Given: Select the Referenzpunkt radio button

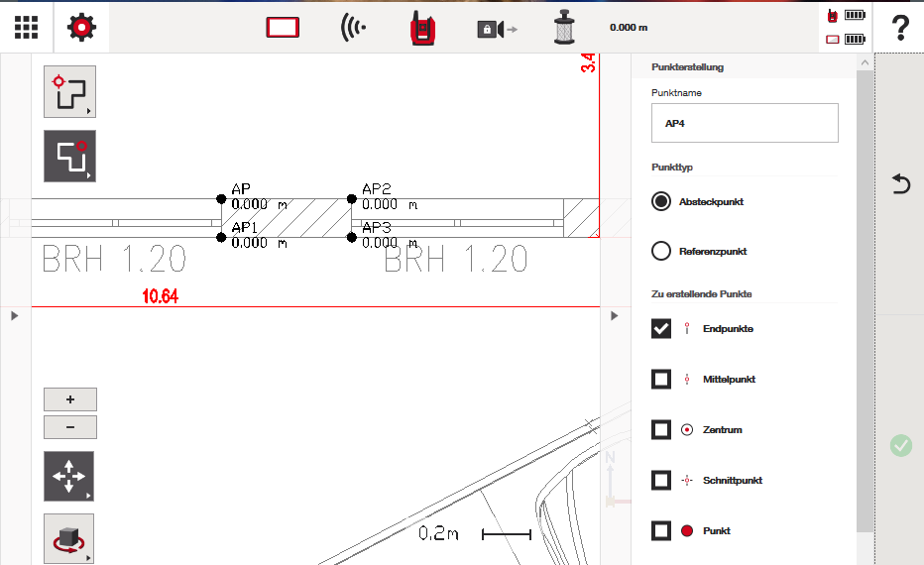Looking at the screenshot, I should click(661, 251).
